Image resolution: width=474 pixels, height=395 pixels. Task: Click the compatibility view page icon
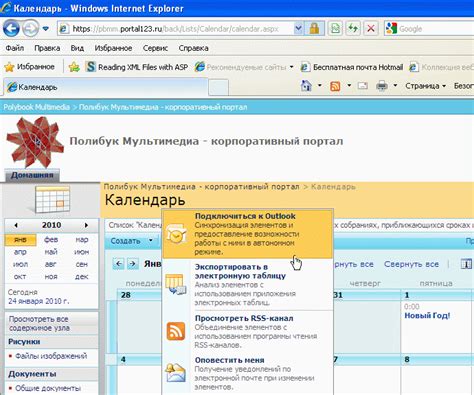point(335,29)
